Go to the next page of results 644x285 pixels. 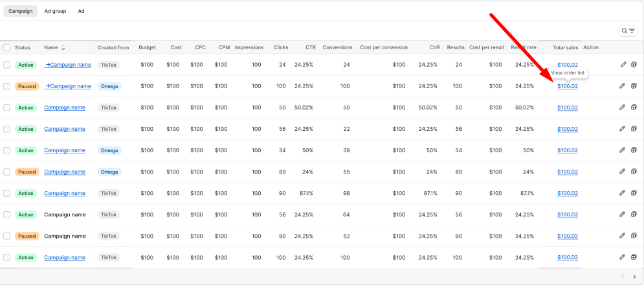coord(634,277)
